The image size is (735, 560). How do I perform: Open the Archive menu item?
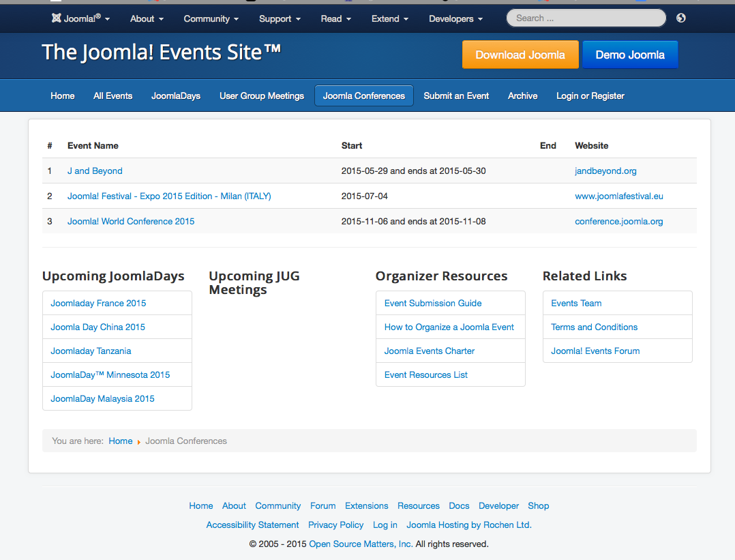[523, 95]
